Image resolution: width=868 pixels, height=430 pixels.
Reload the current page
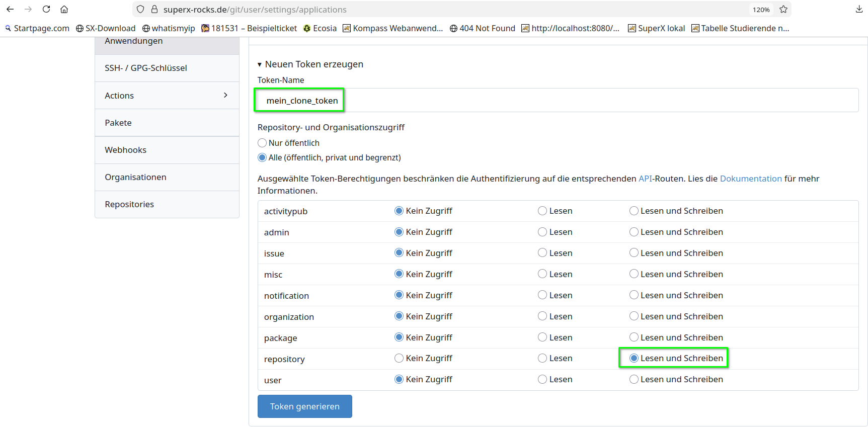(x=46, y=9)
